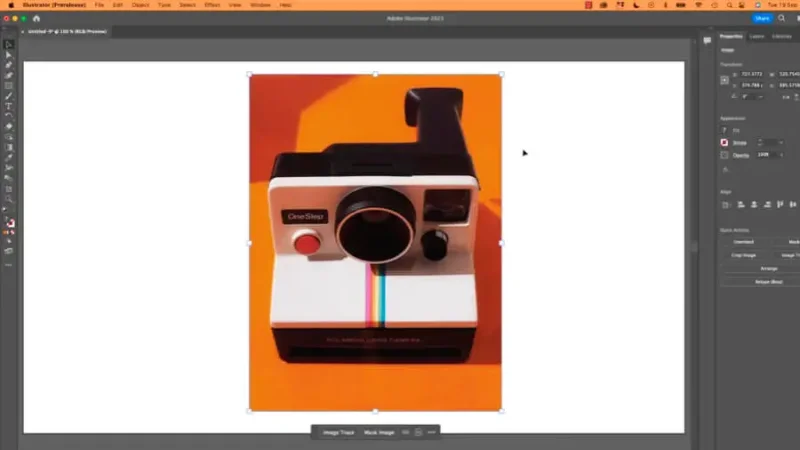Screen dimensions: 800x450
Task: Click the search magnifier next to Share
Action: [782, 18]
